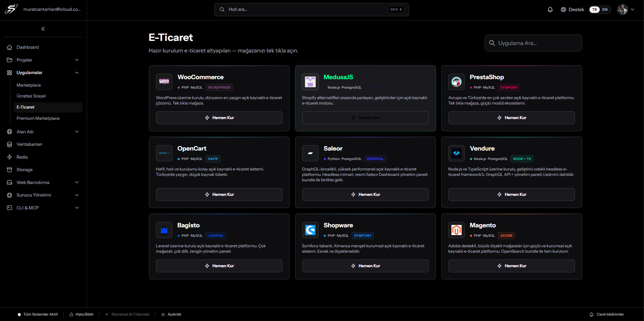Screen dimensions: 644x321
Task: Click the CLI & MCP terminal icon
Action: pos(9,208)
